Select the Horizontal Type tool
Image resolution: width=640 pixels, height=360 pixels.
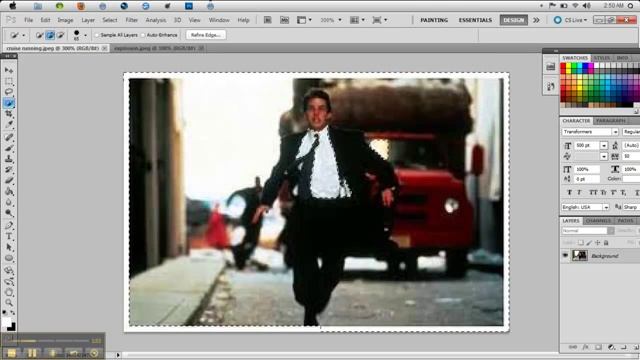point(9,237)
